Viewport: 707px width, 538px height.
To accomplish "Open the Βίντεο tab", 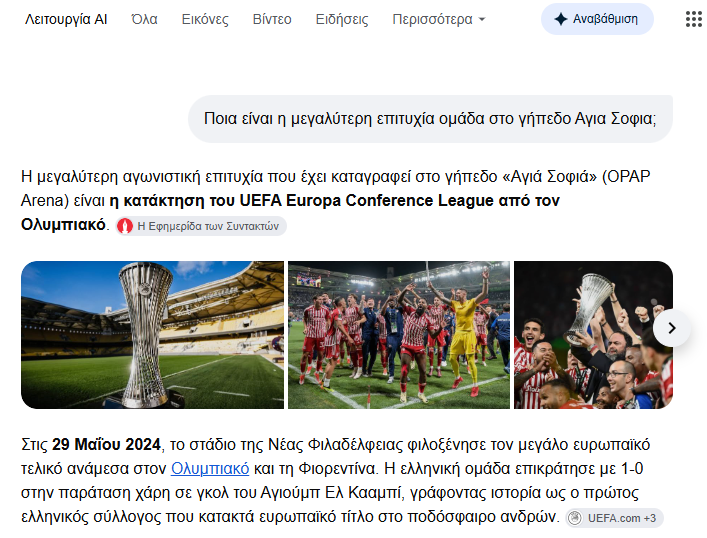I will 272,19.
